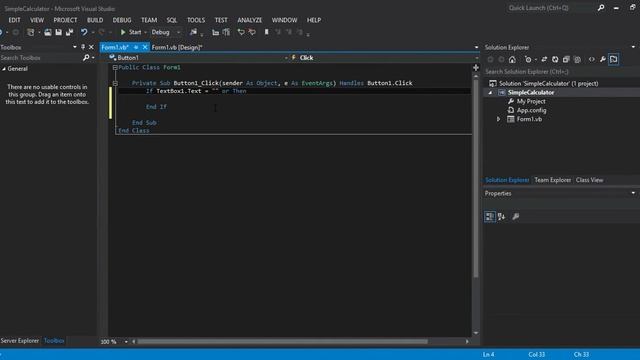
Task: Start debugging with the Start button
Action: (131, 32)
